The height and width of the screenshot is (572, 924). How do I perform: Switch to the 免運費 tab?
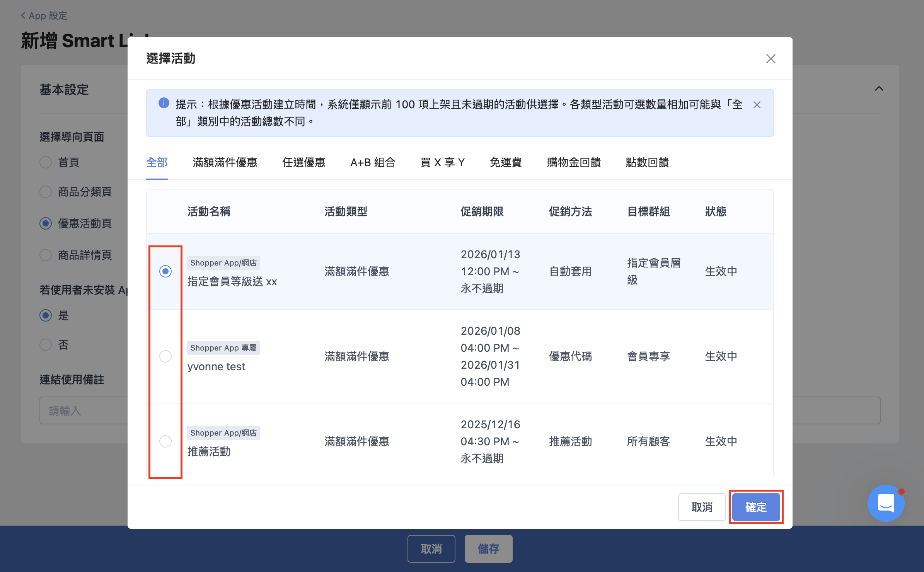(x=506, y=162)
